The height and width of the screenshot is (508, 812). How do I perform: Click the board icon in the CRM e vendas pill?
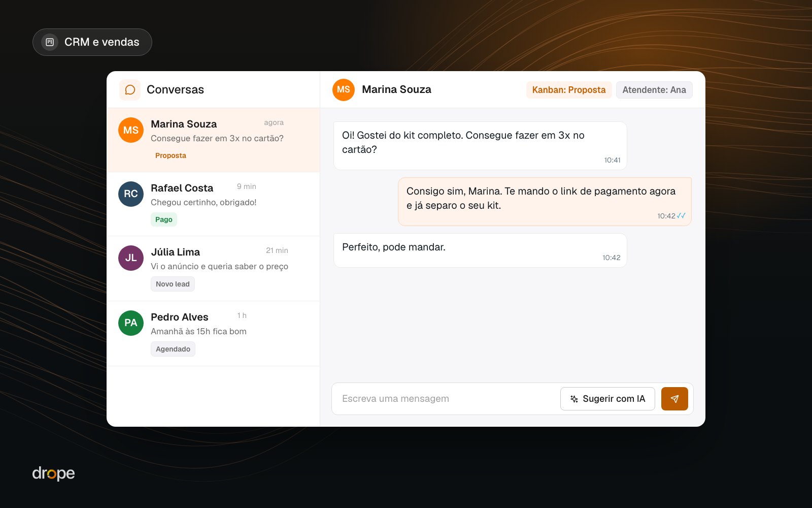[50, 42]
